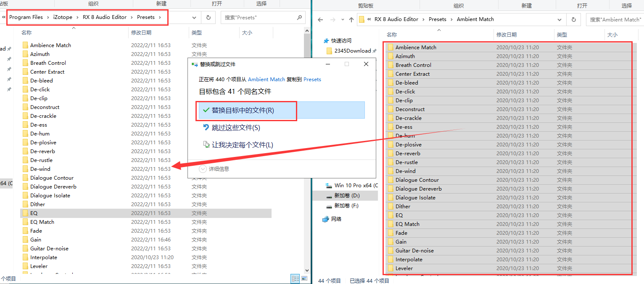Choose let me decide each file (L)

[242, 145]
